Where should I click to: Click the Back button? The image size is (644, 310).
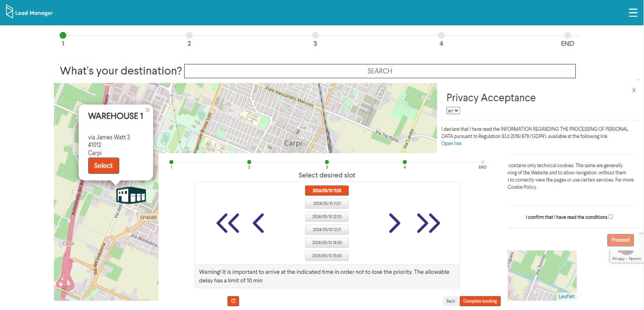click(450, 301)
